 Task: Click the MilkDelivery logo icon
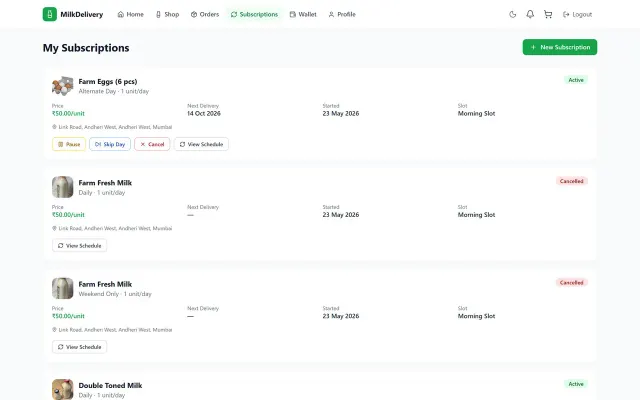click(50, 14)
